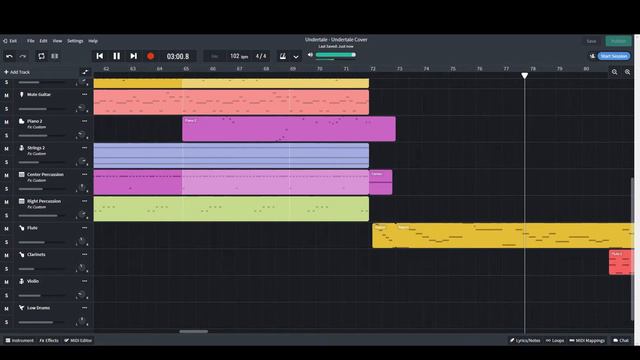Open the Instrument panel tab
This screenshot has width=640, height=360.
point(20,340)
